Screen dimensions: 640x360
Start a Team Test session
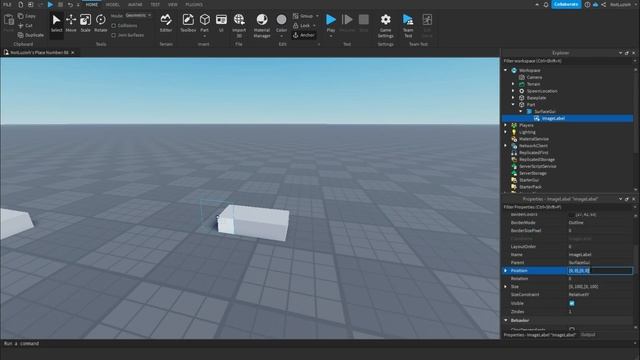point(408,25)
